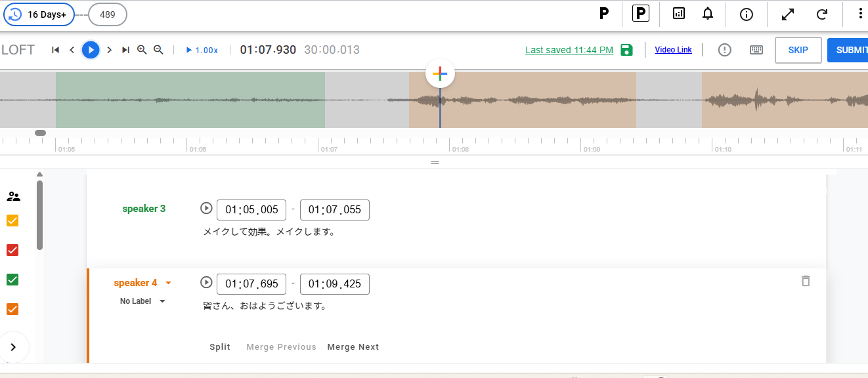
Task: Play the audio with the blue play button
Action: tap(91, 50)
